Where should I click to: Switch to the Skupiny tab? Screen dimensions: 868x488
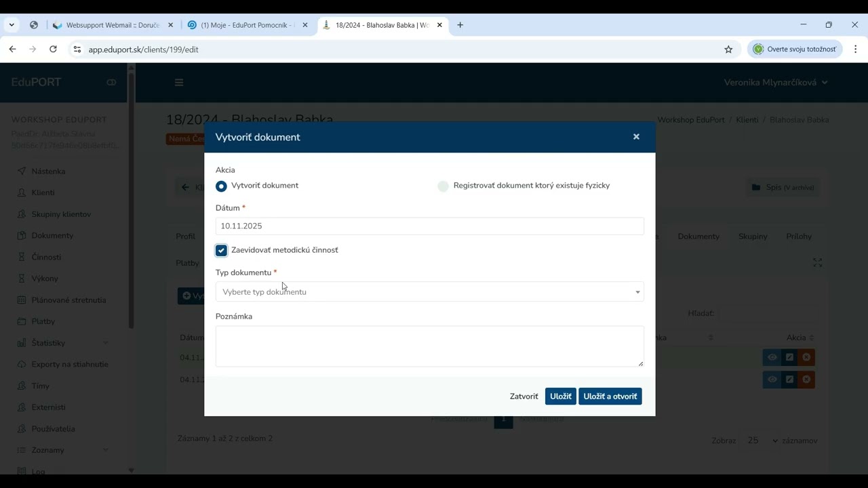(x=753, y=237)
